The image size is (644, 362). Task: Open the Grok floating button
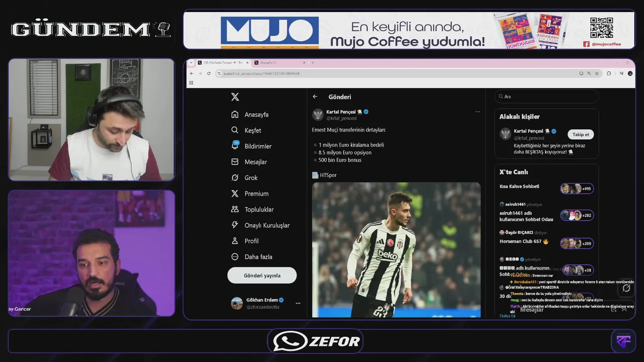click(626, 288)
